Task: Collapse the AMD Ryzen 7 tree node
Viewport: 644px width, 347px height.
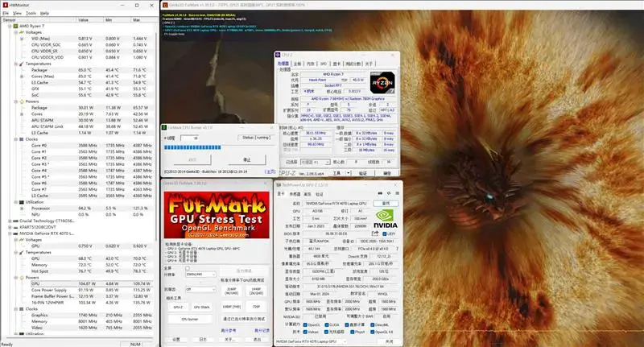Action: 10,26
